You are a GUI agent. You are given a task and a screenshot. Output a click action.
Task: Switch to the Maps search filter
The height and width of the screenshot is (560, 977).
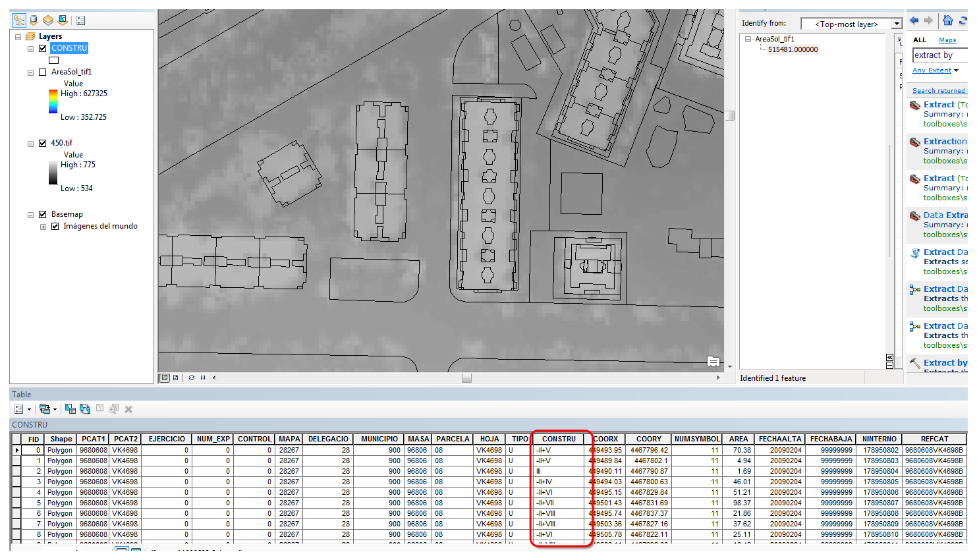pos(947,40)
